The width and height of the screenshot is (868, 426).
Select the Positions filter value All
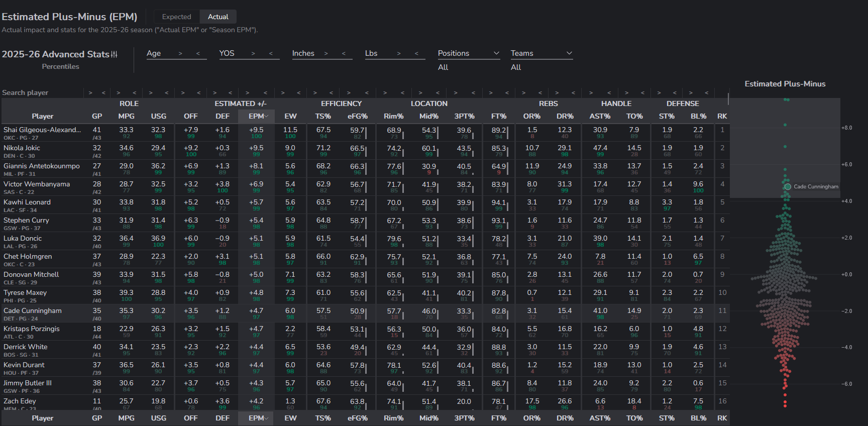coord(443,67)
